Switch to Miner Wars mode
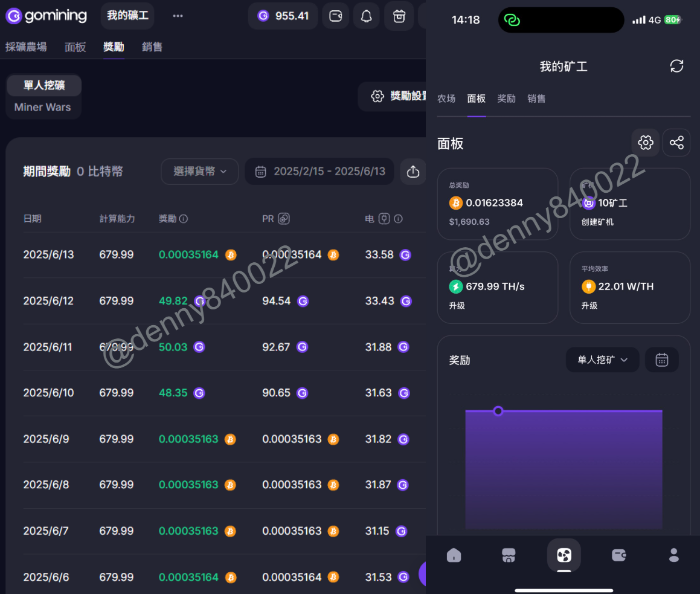Image resolution: width=700 pixels, height=594 pixels. (43, 107)
